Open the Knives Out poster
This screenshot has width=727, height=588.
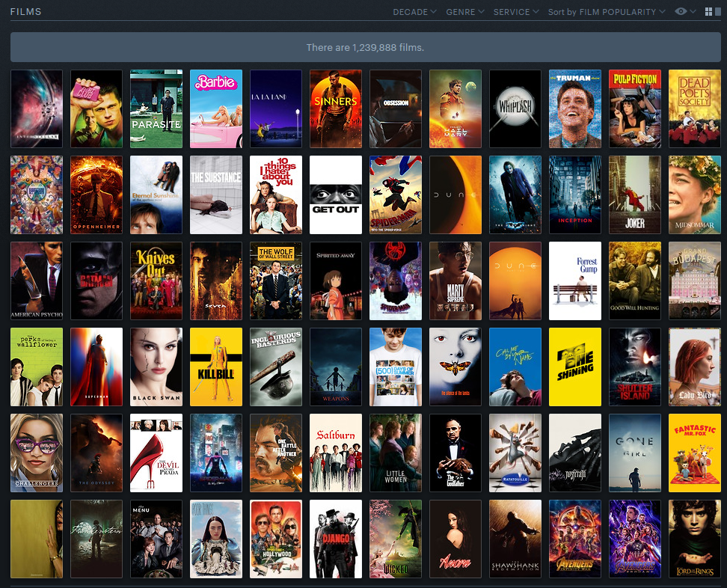(x=156, y=281)
